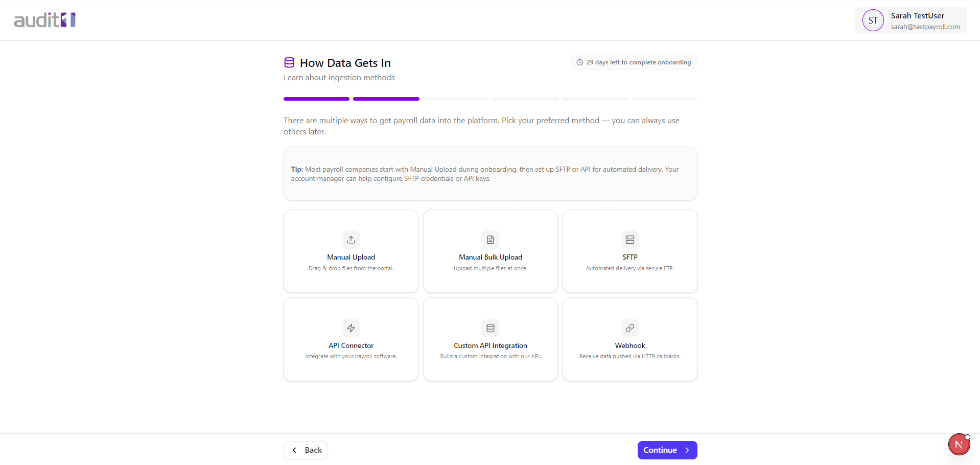The image size is (980, 465).
Task: Click the Webhook link icon
Action: (x=630, y=328)
